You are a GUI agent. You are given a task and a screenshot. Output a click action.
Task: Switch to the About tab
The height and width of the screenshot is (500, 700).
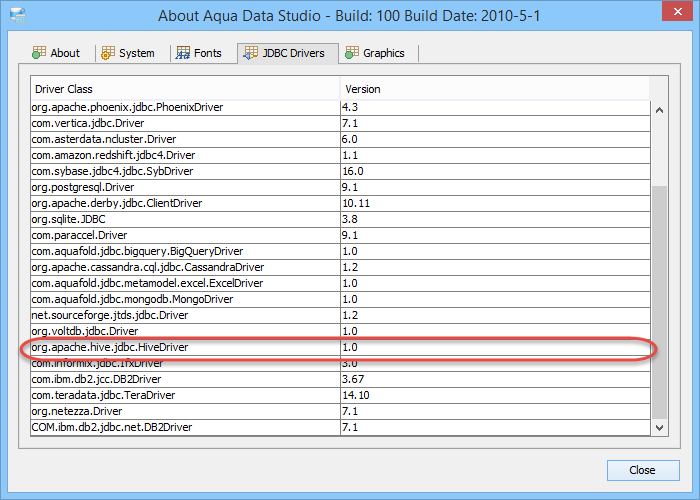pos(56,53)
